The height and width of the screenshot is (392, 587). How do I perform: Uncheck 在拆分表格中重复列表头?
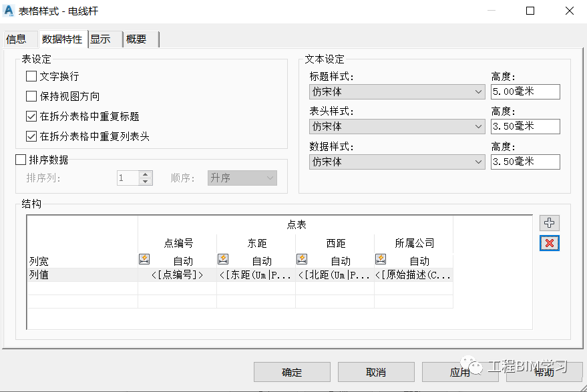31,136
